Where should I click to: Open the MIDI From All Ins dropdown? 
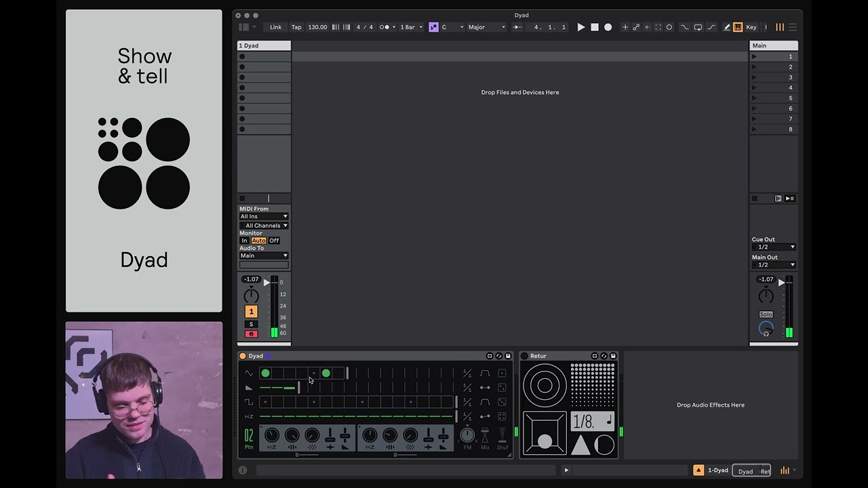[264, 216]
